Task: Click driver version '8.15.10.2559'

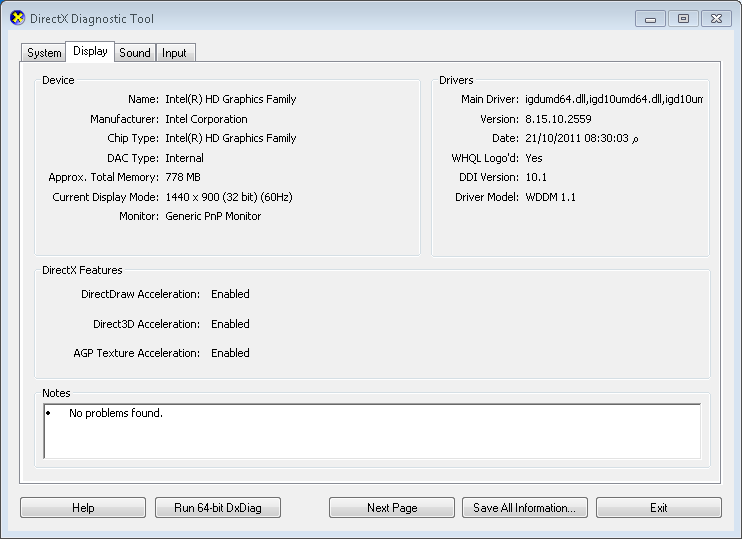Action: click(x=558, y=119)
